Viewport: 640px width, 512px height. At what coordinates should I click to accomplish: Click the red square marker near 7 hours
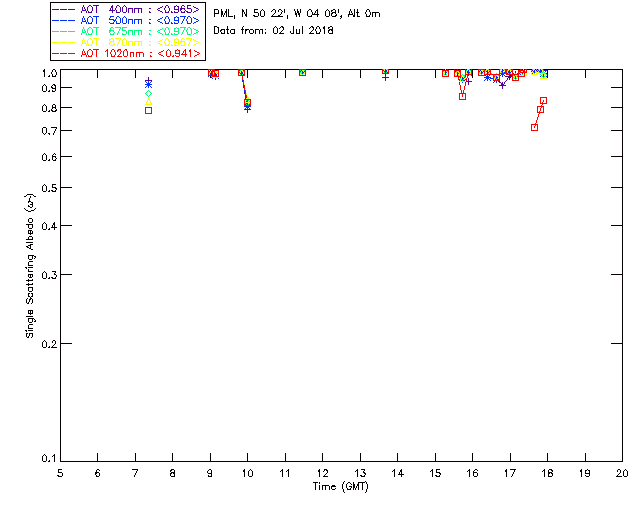point(149,111)
